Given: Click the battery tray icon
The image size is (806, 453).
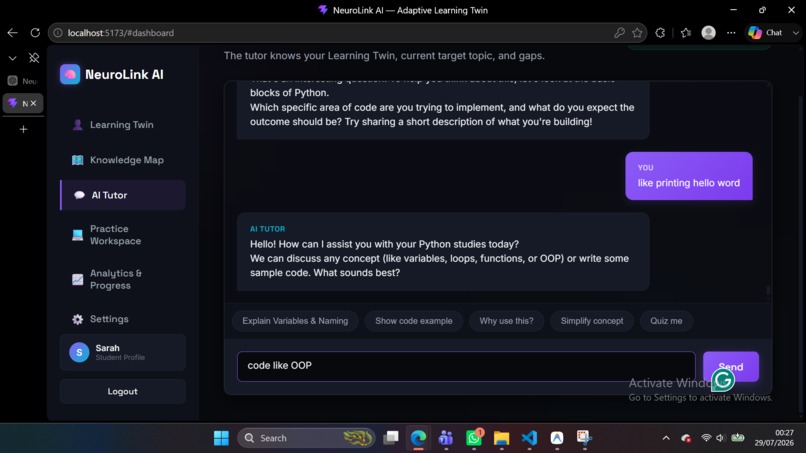Looking at the screenshot, I should [x=738, y=438].
